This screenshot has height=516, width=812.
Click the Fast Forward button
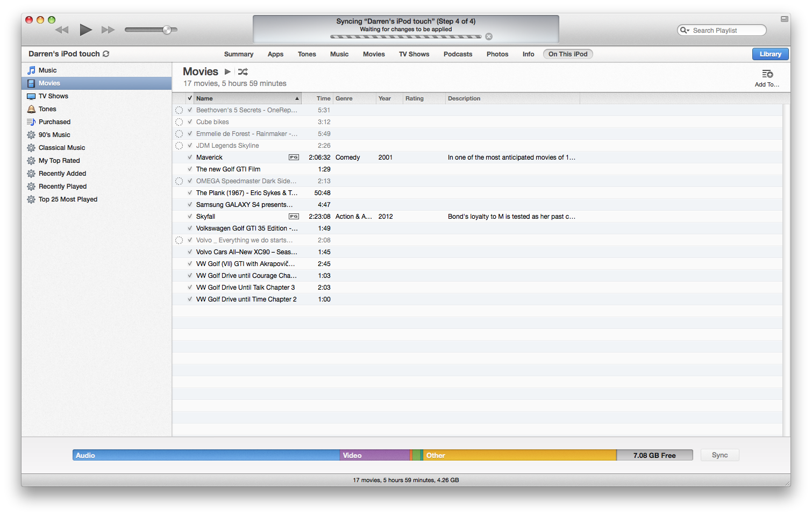coord(108,30)
